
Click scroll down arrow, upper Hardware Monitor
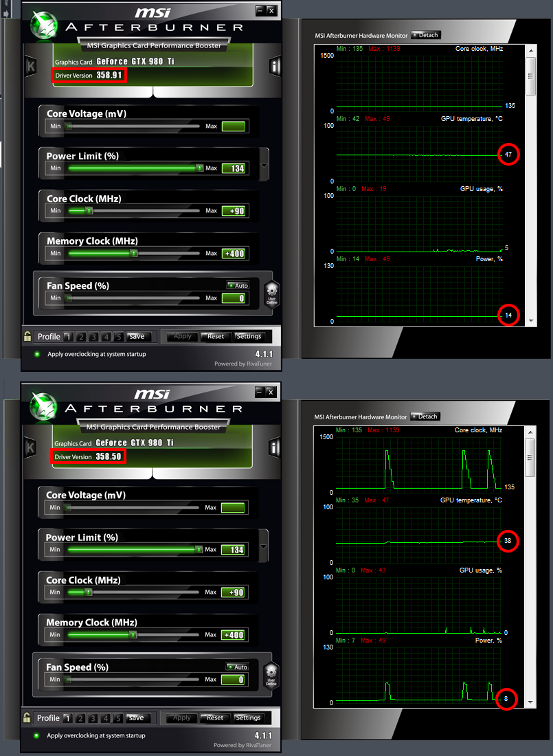click(531, 321)
